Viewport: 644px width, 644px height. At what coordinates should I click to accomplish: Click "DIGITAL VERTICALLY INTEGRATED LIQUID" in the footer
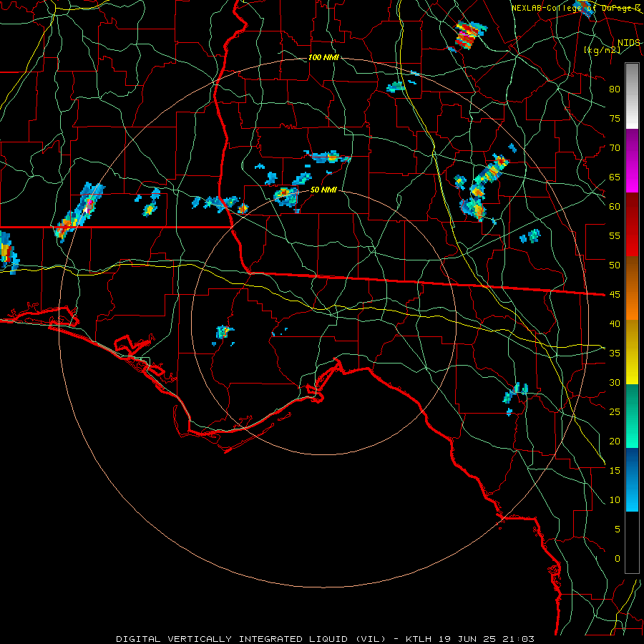(x=232, y=639)
